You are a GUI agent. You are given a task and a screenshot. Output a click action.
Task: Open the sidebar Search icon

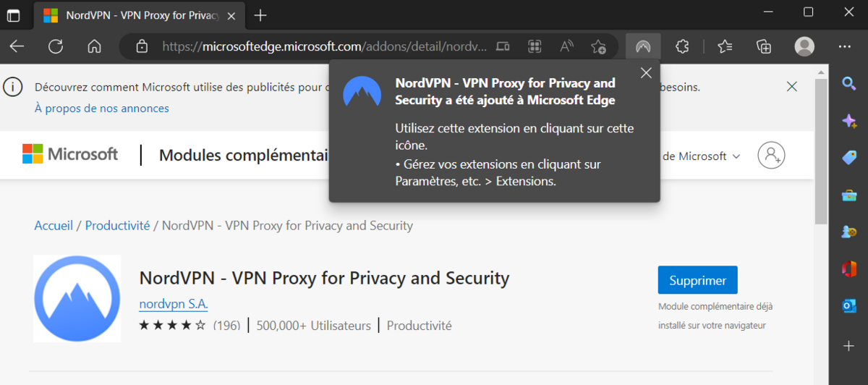tap(849, 84)
